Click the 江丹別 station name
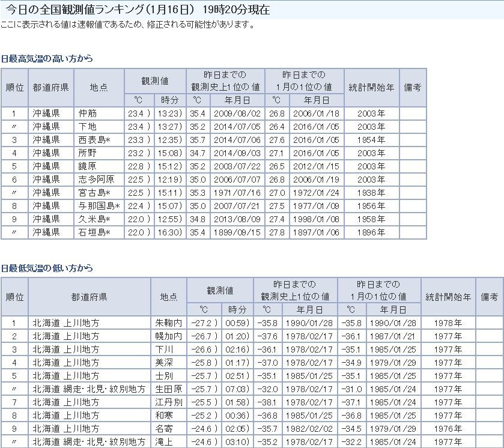504x448 pixels. 168,402
